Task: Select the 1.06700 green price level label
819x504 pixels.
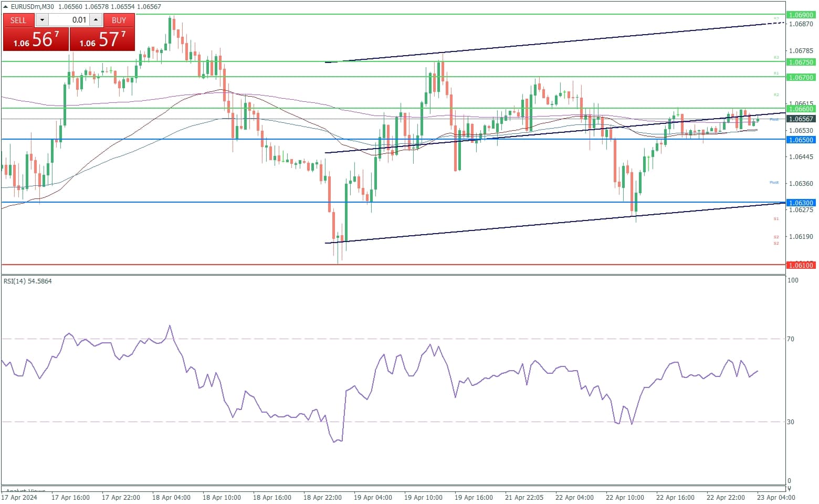Action: click(801, 77)
